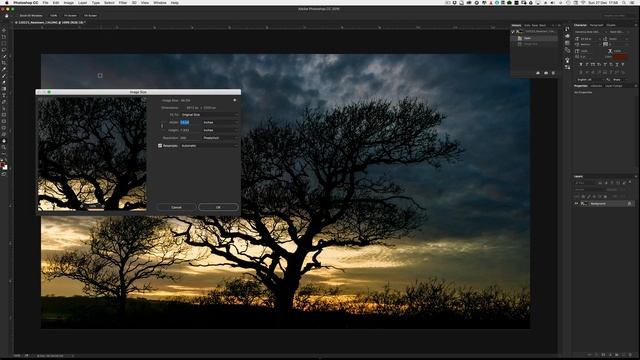Image resolution: width=640 pixels, height=360 pixels.
Task: Open the Filter menu
Action: pos(122,2)
